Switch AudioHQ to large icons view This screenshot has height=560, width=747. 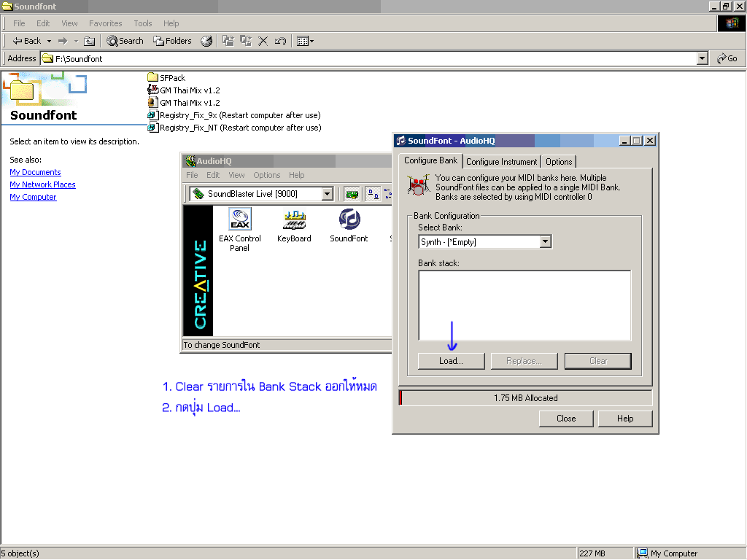[x=373, y=194]
